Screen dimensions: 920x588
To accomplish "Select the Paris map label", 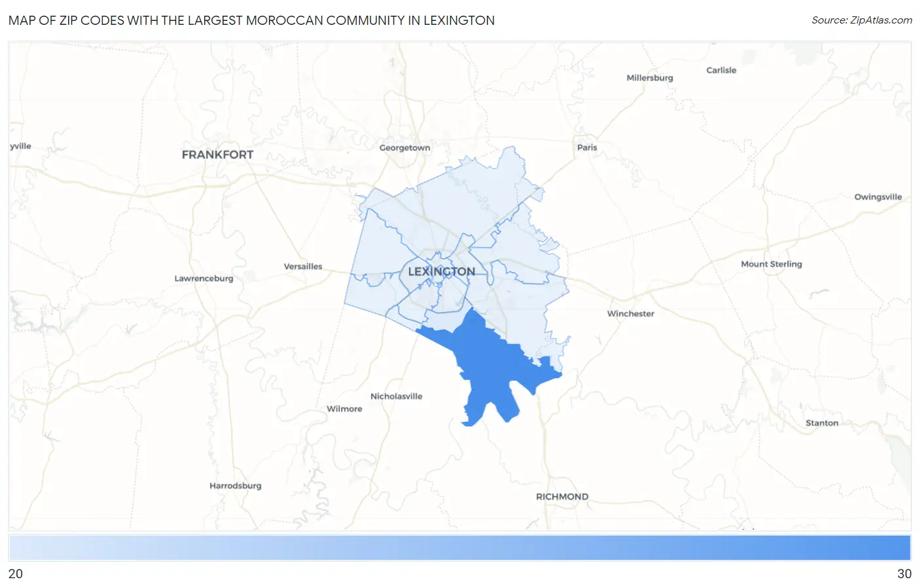I will tap(587, 147).
